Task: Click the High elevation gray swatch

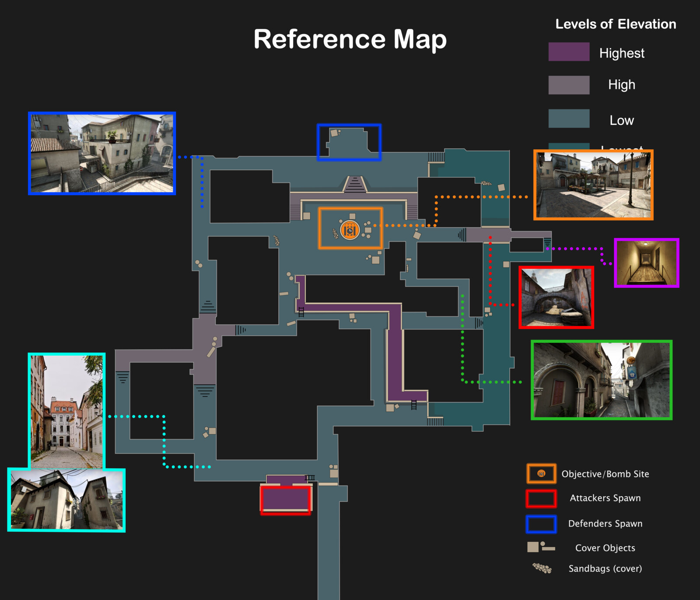Action: (x=569, y=85)
